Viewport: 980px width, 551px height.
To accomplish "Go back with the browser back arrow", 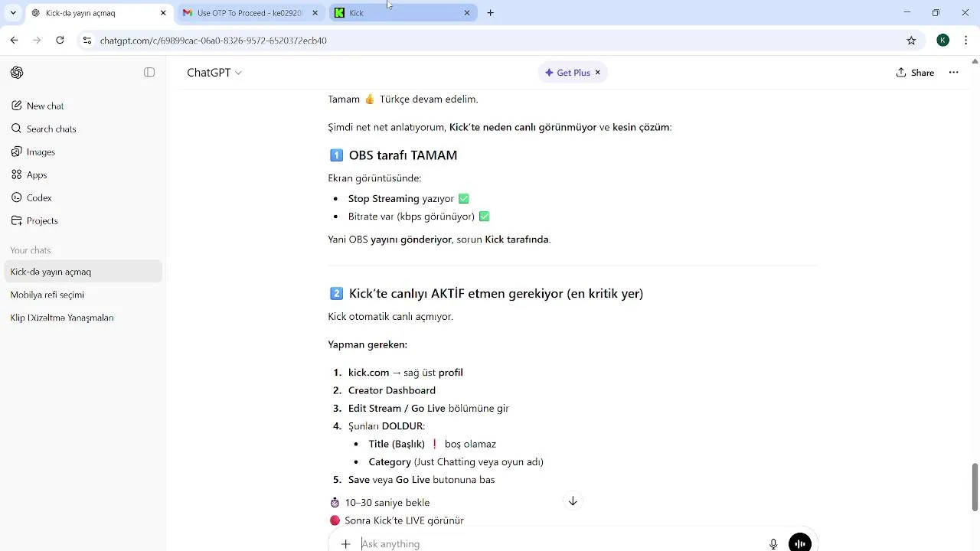I will pos(14,41).
